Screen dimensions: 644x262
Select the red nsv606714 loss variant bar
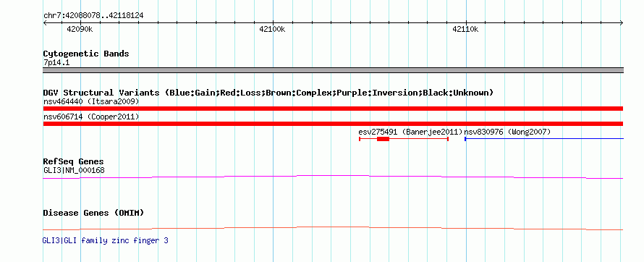333,124
